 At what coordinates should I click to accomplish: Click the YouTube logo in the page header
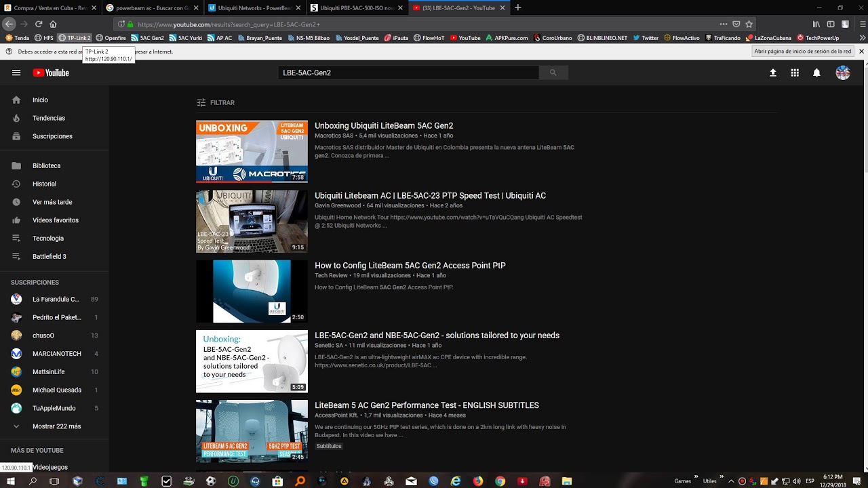point(51,73)
